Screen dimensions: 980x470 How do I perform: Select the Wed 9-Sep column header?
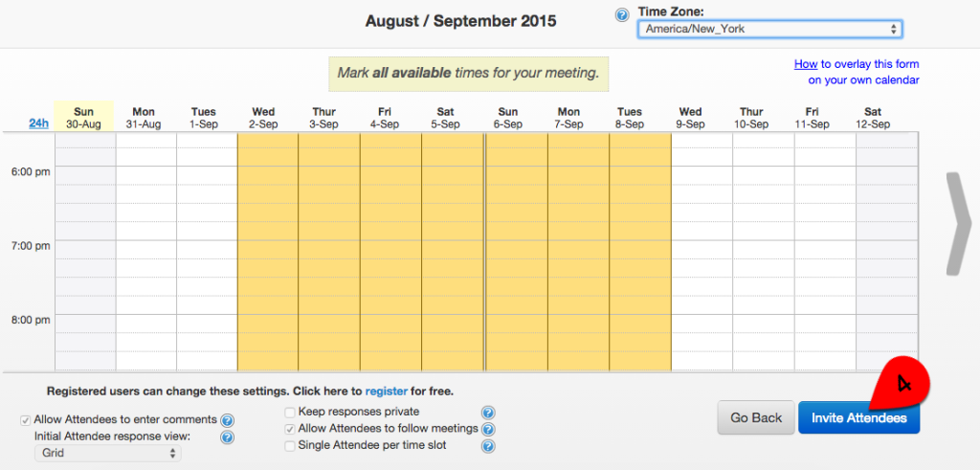pos(690,118)
